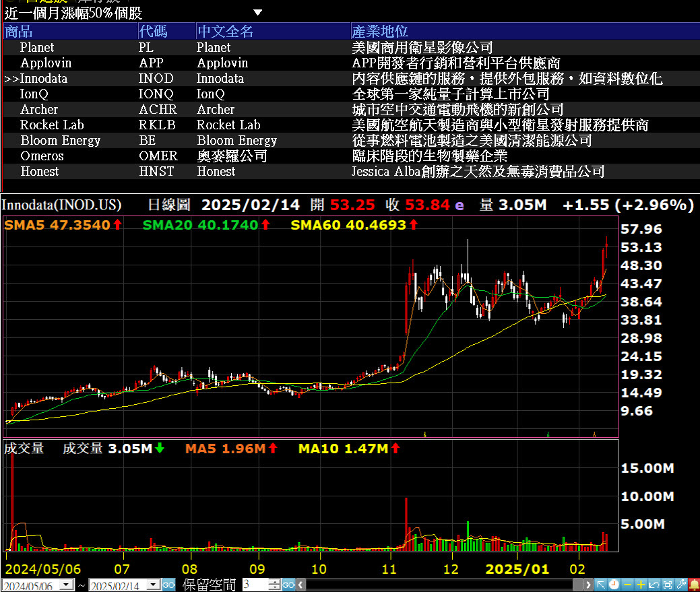Click the arrow cursor tool icon

(602, 585)
